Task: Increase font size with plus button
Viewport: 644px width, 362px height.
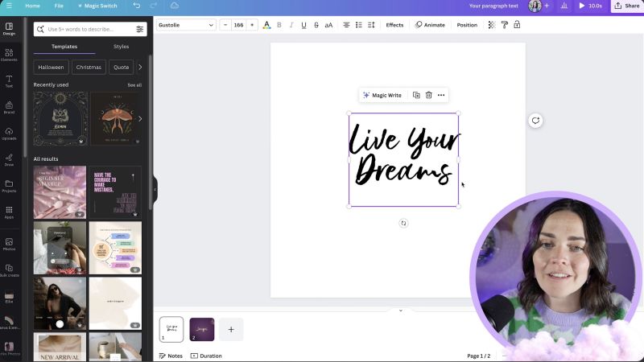Action: pyautogui.click(x=252, y=25)
